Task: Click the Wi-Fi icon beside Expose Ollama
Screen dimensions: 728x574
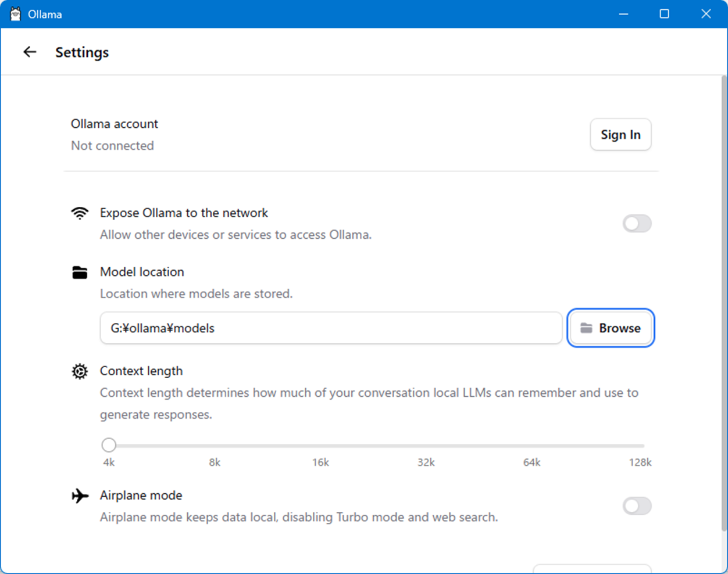Action: [80, 213]
